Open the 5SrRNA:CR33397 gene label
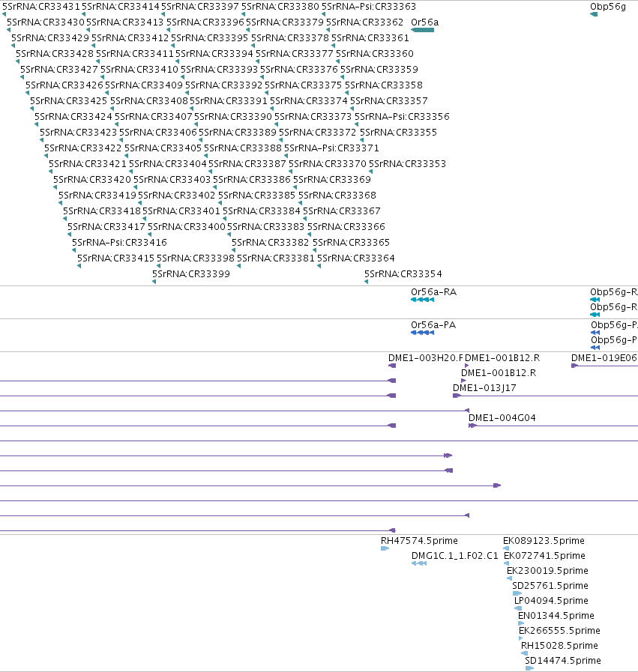 tap(200, 7)
